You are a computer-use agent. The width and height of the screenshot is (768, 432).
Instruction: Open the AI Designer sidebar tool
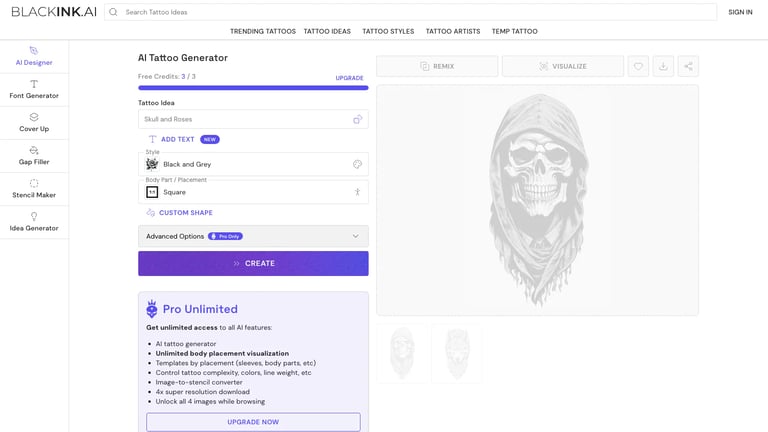34,56
